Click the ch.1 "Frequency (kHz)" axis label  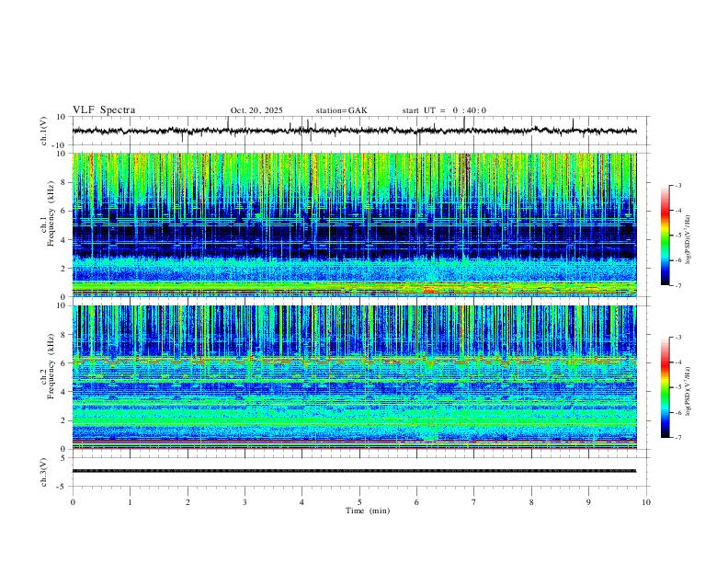pyautogui.click(x=51, y=214)
